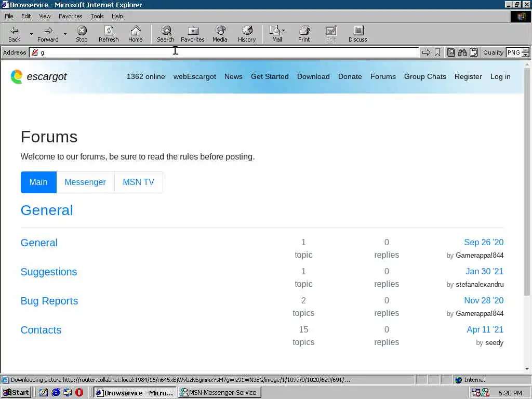The height and width of the screenshot is (399, 532).
Task: Click the Forward toolbar button
Action: (48, 34)
